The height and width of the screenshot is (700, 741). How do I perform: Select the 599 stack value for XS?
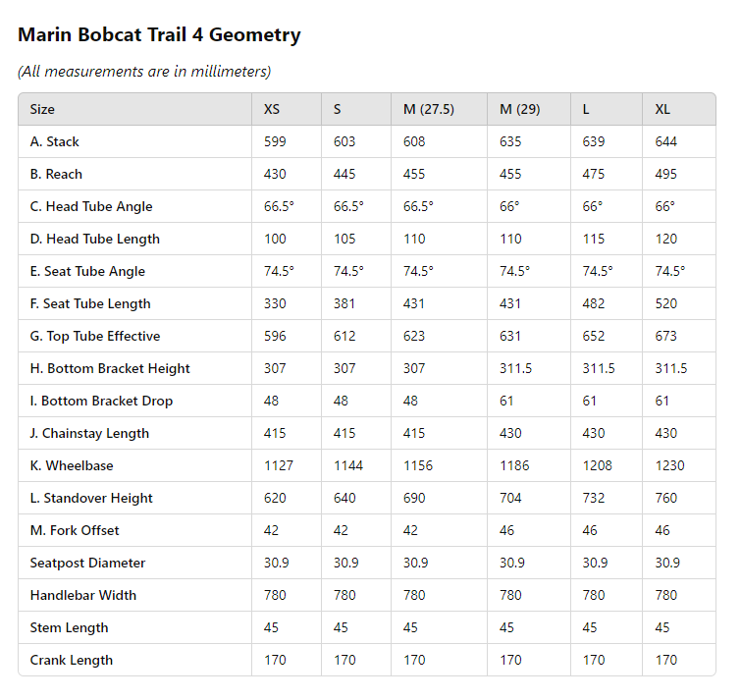(x=275, y=141)
